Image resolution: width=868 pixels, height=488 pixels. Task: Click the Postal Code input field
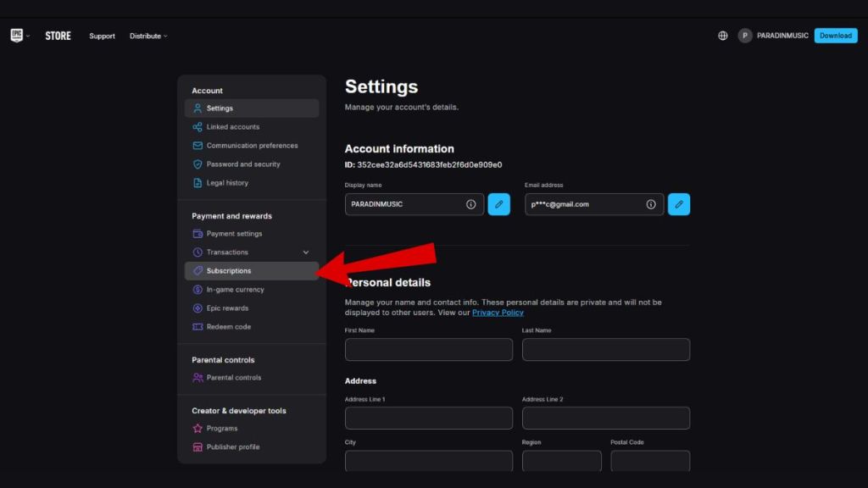(650, 461)
